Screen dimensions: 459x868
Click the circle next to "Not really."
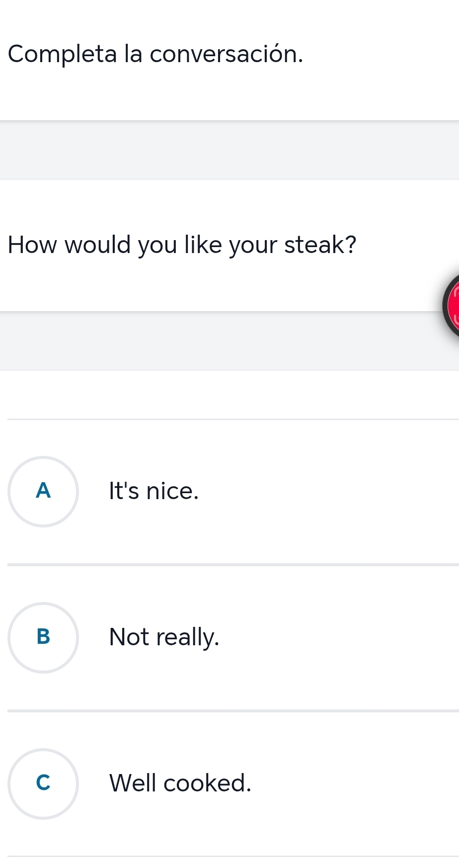coord(43,638)
